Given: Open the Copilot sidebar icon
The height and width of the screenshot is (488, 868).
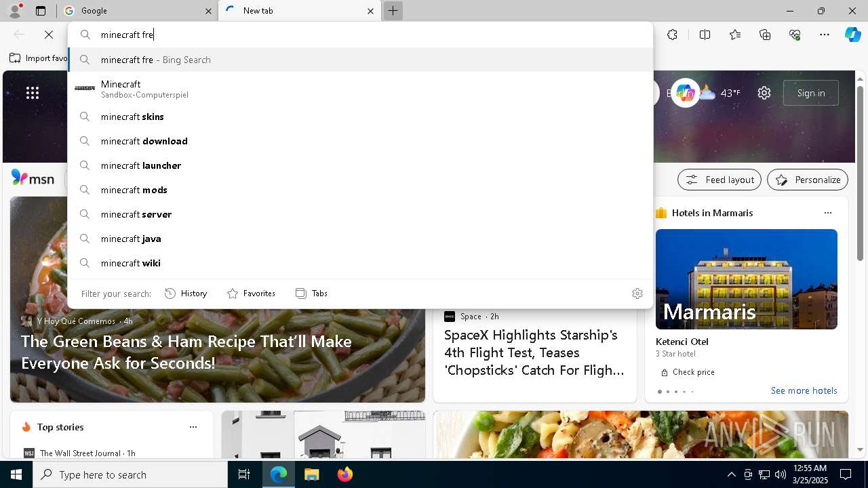Looking at the screenshot, I should (x=853, y=35).
